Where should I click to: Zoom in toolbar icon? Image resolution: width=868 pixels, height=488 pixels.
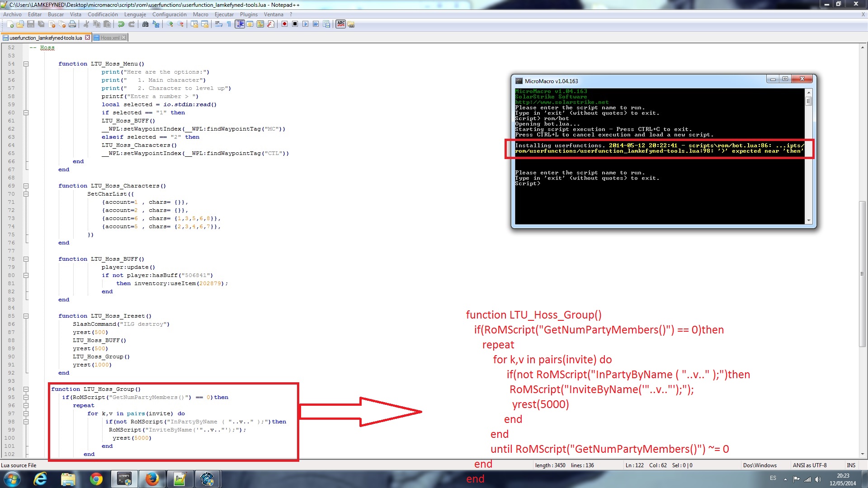pyautogui.click(x=170, y=24)
